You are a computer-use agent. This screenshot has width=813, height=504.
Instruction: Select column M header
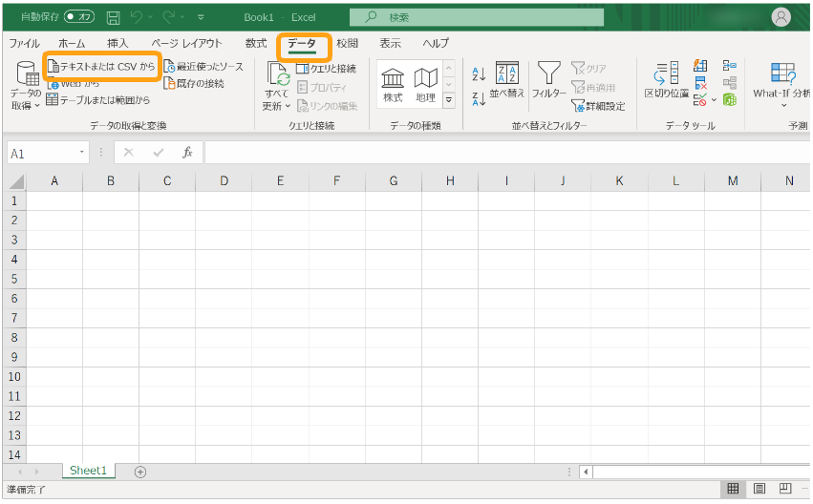[x=732, y=180]
